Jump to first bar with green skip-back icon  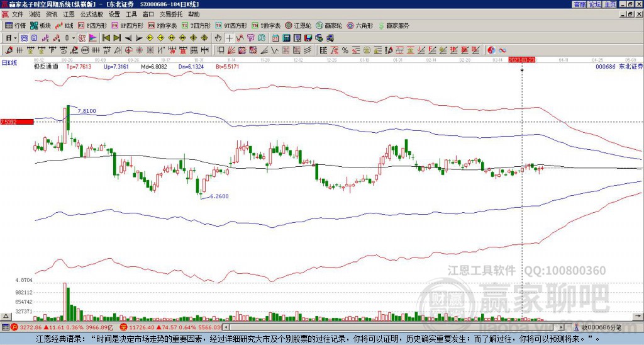point(106,38)
